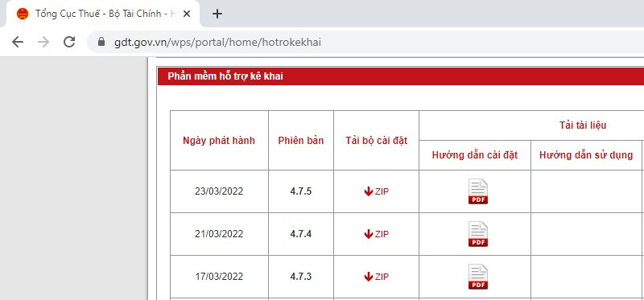
Task: Click the Hướng dẫn sử dụng column header
Action: point(586,155)
